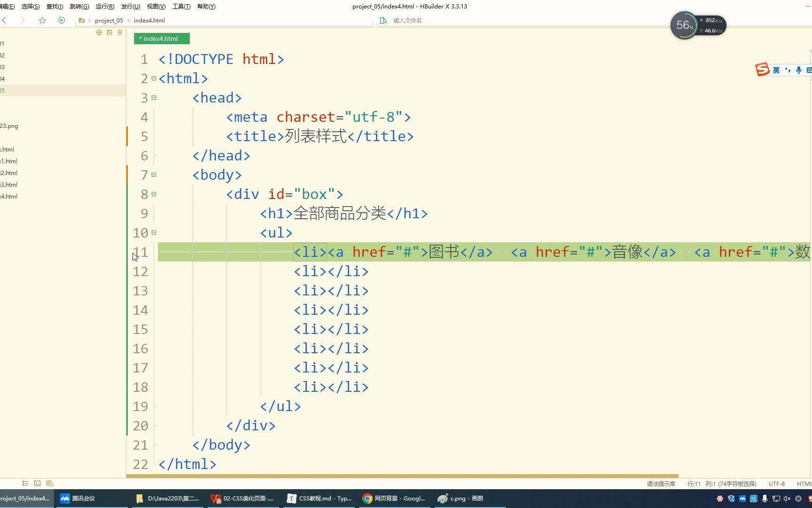
Task: Locate current file with target icon
Action: point(99,32)
